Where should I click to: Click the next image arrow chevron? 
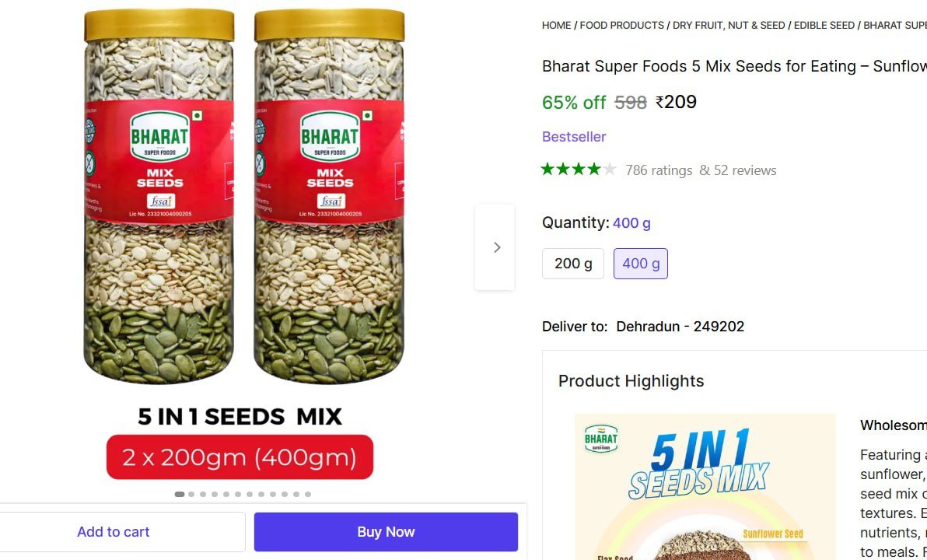[497, 247]
